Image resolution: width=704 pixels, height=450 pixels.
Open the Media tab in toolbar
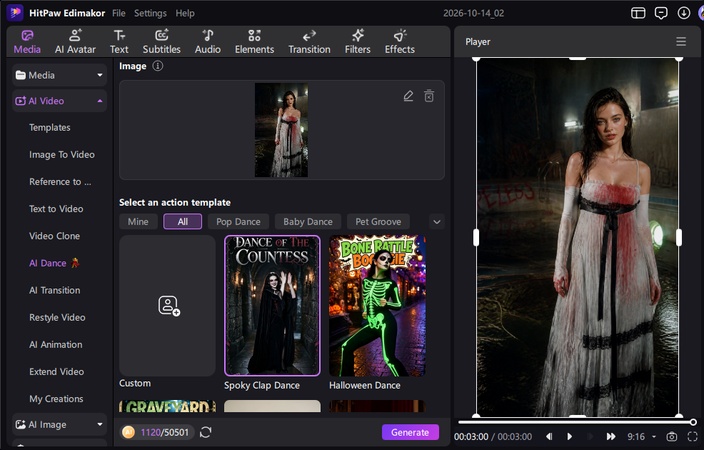coord(27,42)
